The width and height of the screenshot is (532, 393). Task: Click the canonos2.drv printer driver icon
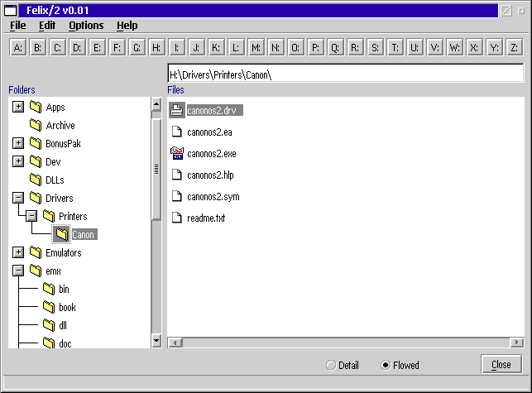(176, 110)
